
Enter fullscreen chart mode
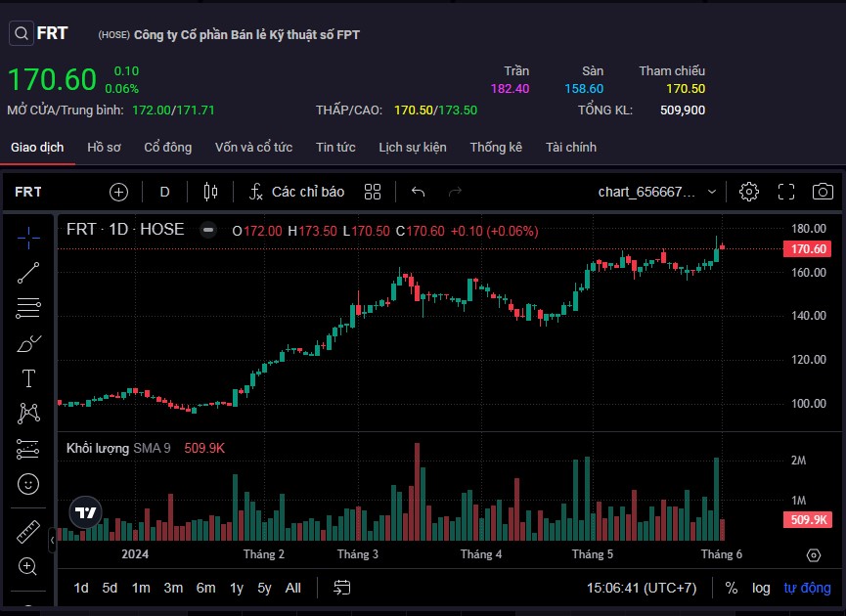click(x=786, y=192)
